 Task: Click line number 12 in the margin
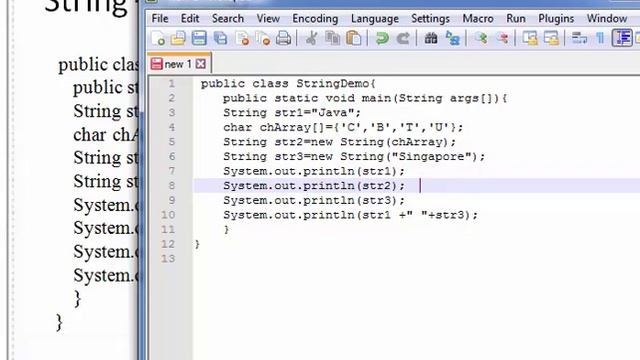click(x=168, y=244)
